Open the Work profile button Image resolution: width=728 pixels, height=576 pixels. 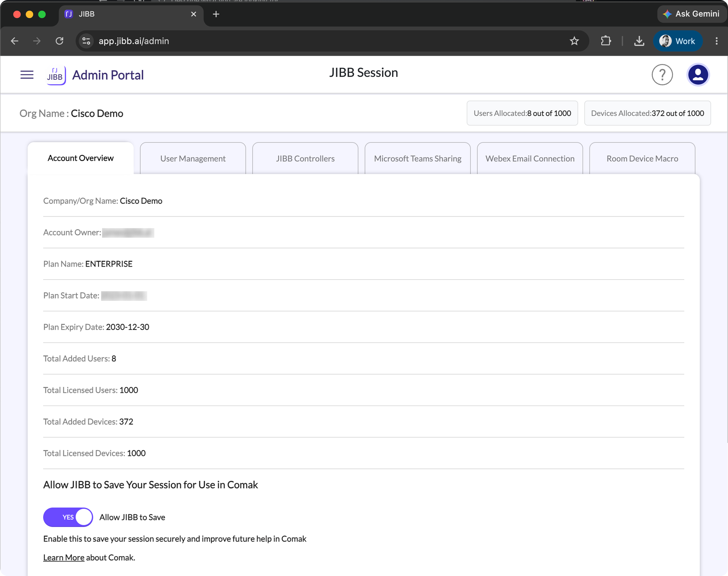pyautogui.click(x=678, y=41)
